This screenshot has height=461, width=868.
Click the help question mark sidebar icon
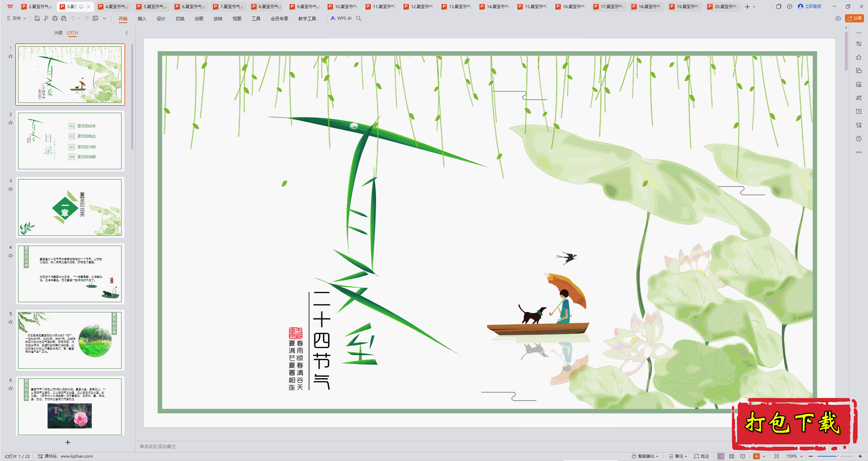pyautogui.click(x=859, y=139)
